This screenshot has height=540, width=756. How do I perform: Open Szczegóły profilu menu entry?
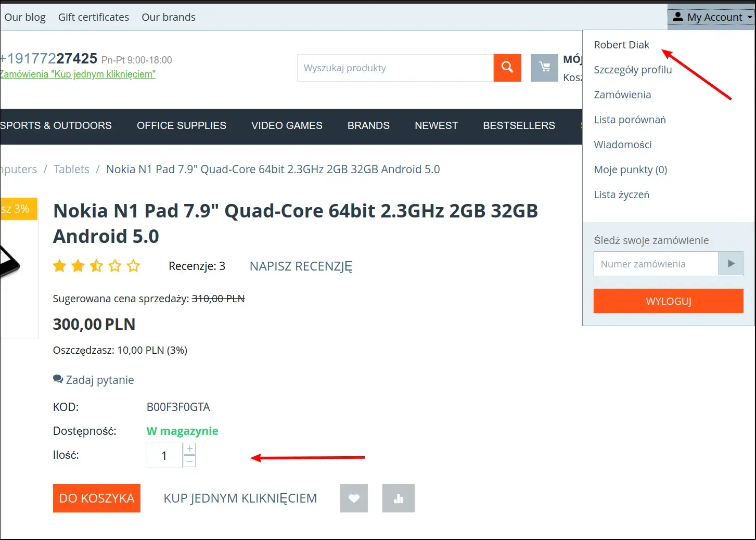633,70
